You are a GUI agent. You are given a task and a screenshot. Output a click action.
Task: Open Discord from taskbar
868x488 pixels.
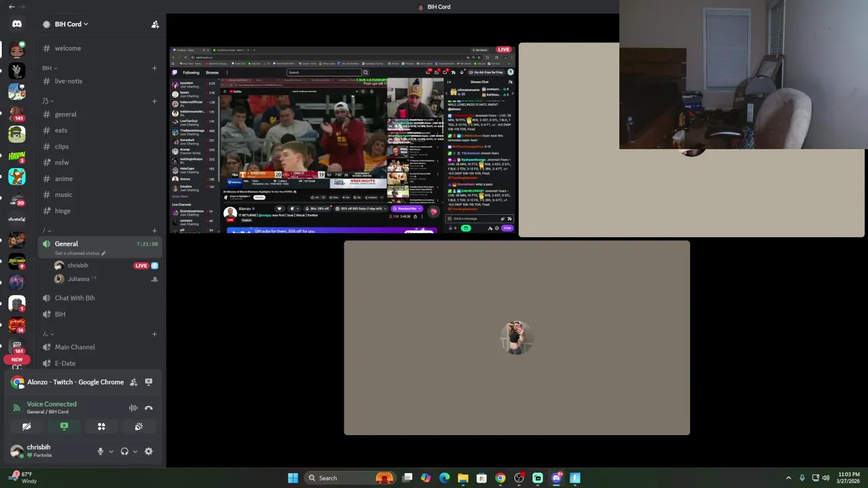click(556, 478)
